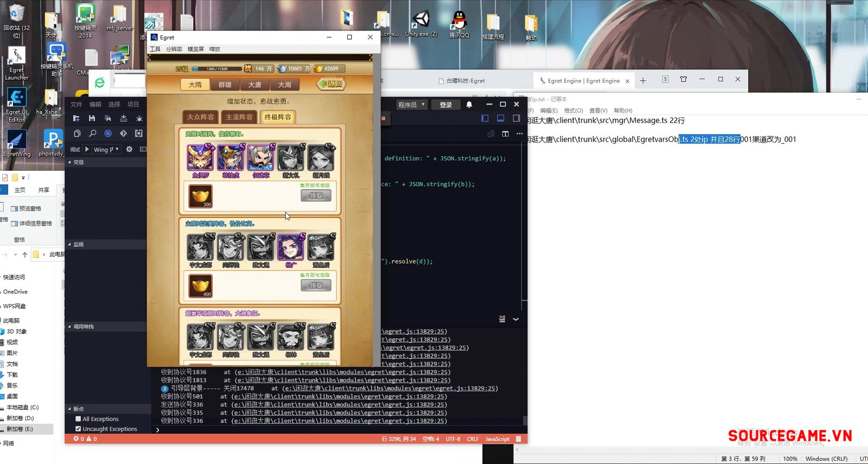Image resolution: width=868 pixels, height=464 pixels.
Task: Click the red errors count in status bar
Action: (79, 439)
